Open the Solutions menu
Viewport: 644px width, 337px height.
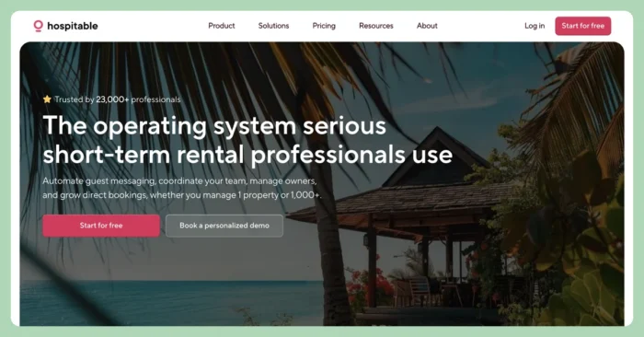273,26
